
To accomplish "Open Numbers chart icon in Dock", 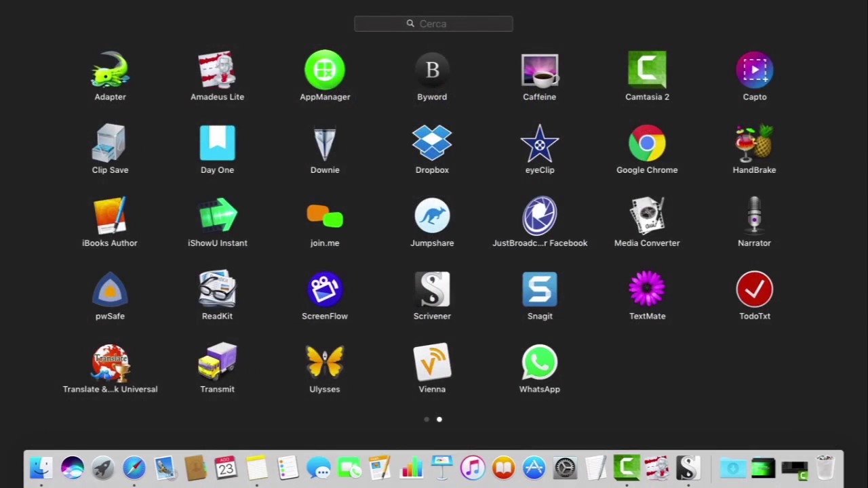I will pos(411,468).
